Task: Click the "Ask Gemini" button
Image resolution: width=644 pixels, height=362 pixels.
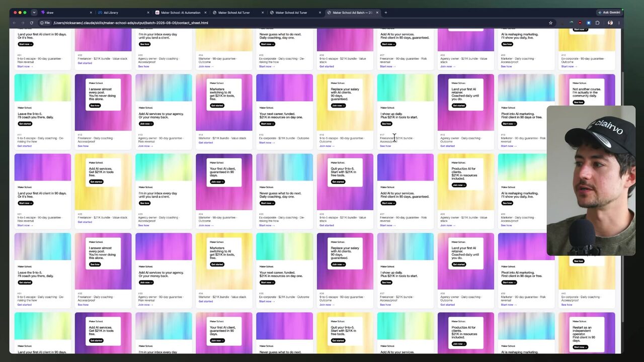Action: 609,13
